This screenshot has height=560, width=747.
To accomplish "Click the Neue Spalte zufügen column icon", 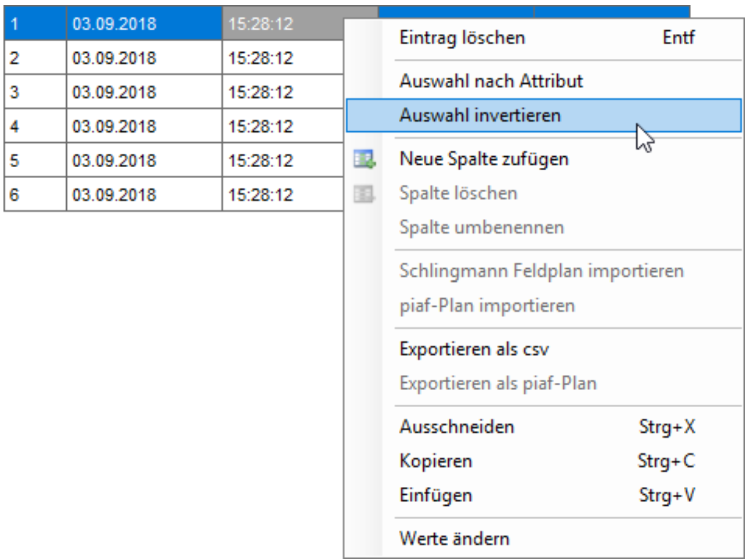I will [x=364, y=159].
